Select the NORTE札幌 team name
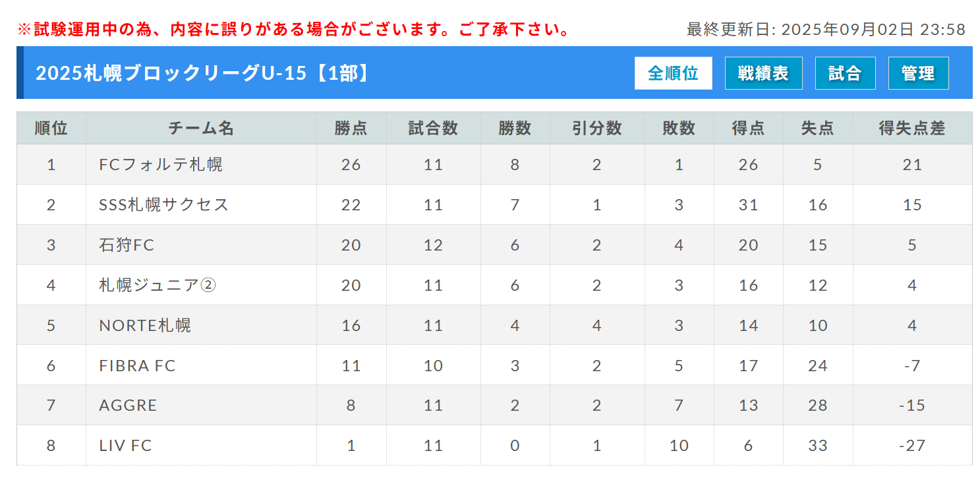This screenshot has width=980, height=480. click(x=145, y=325)
